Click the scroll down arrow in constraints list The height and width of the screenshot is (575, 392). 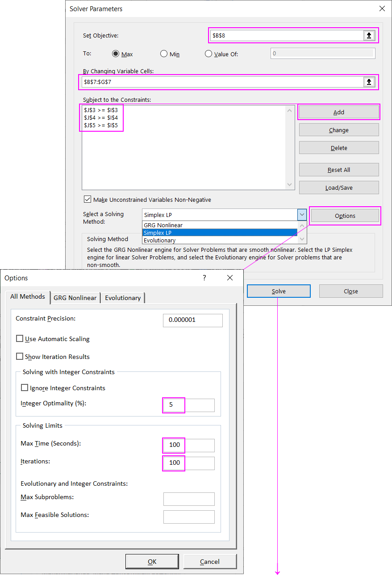pyautogui.click(x=289, y=184)
